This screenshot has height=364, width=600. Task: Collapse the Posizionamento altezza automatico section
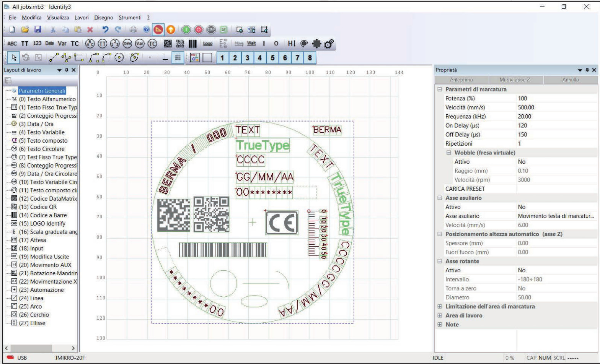point(440,234)
